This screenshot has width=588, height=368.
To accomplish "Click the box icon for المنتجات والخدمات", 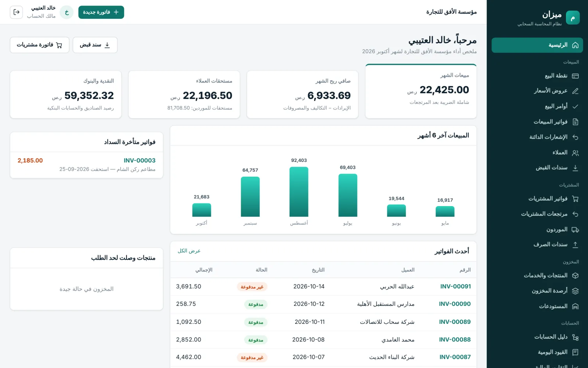I will coord(575,276).
